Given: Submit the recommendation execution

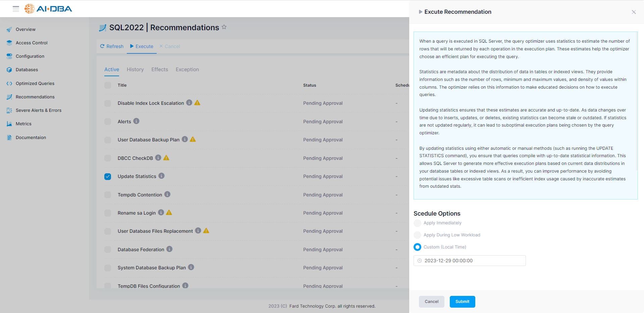Looking at the screenshot, I should 462,302.
